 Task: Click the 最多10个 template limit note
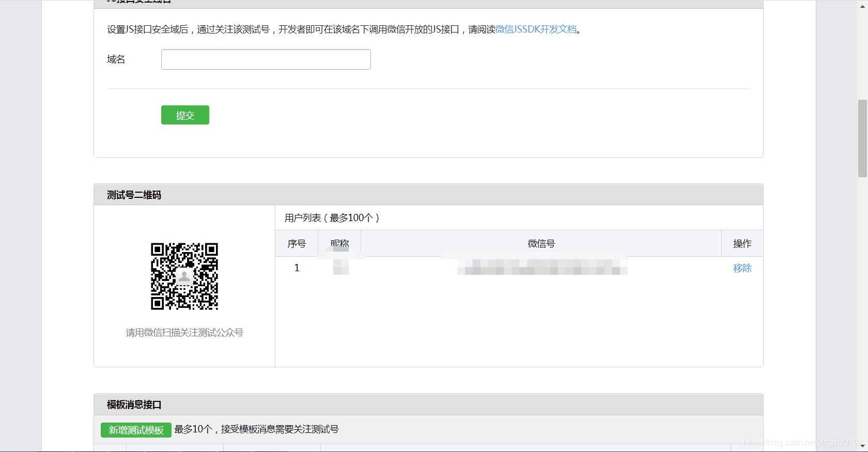click(256, 429)
